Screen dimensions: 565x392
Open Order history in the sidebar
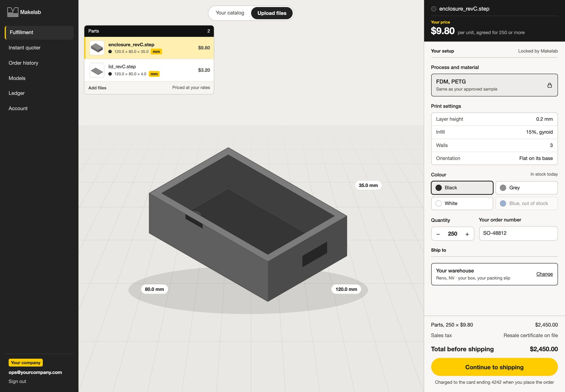(x=23, y=63)
